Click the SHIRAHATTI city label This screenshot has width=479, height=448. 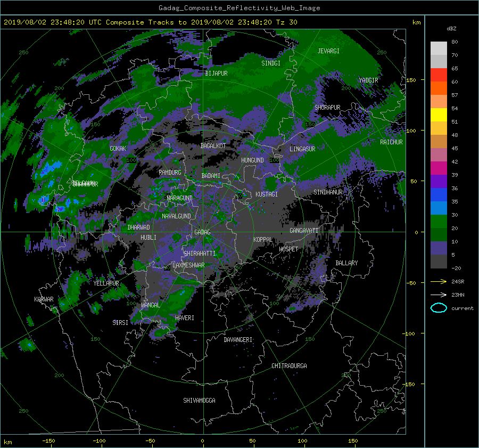200,254
